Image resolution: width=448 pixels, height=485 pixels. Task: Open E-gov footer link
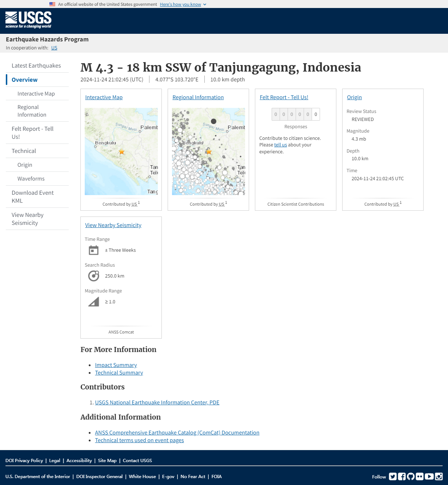168,477
